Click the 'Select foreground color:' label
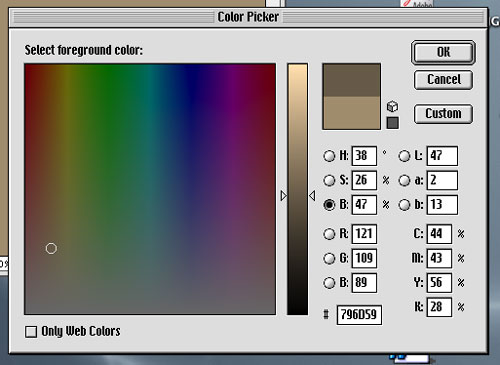 [x=84, y=50]
